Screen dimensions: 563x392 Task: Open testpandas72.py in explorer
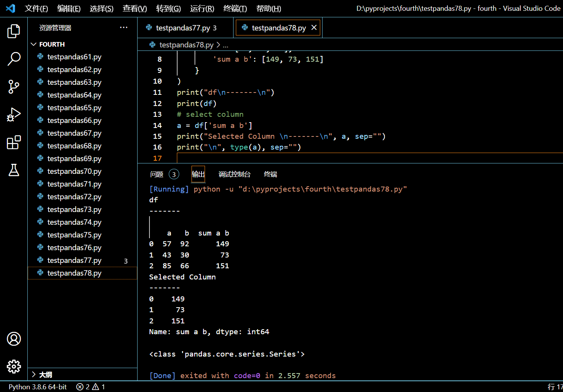click(x=82, y=197)
